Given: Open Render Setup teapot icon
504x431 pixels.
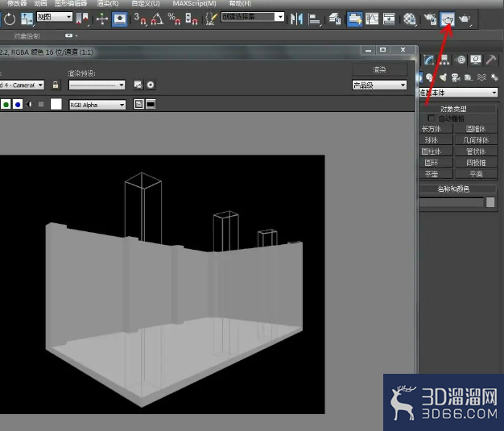Looking at the screenshot, I should (x=430, y=19).
